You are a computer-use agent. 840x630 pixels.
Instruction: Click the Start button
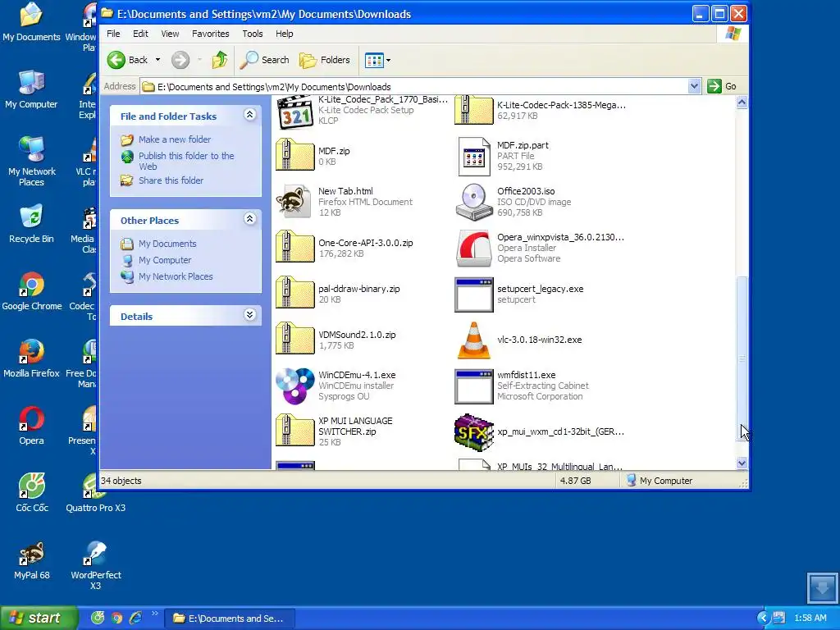tap(39, 618)
